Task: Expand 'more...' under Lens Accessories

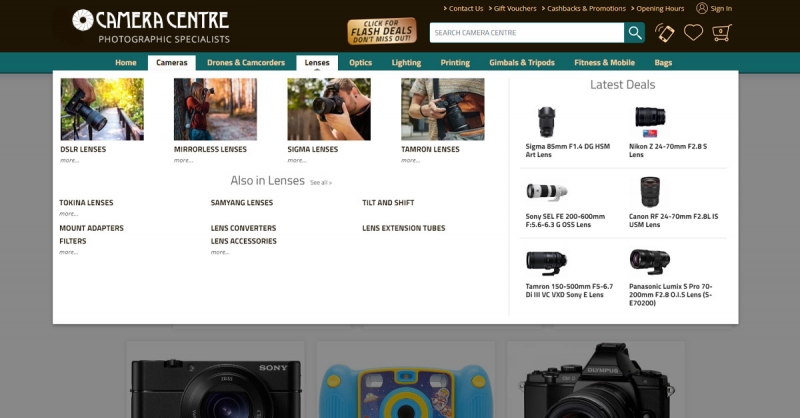Action: [220, 252]
